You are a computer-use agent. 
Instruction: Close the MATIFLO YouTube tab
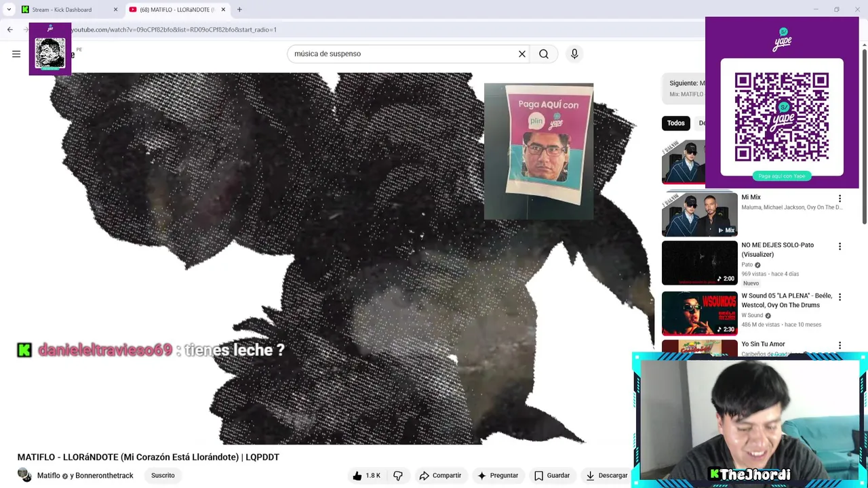pyautogui.click(x=223, y=9)
